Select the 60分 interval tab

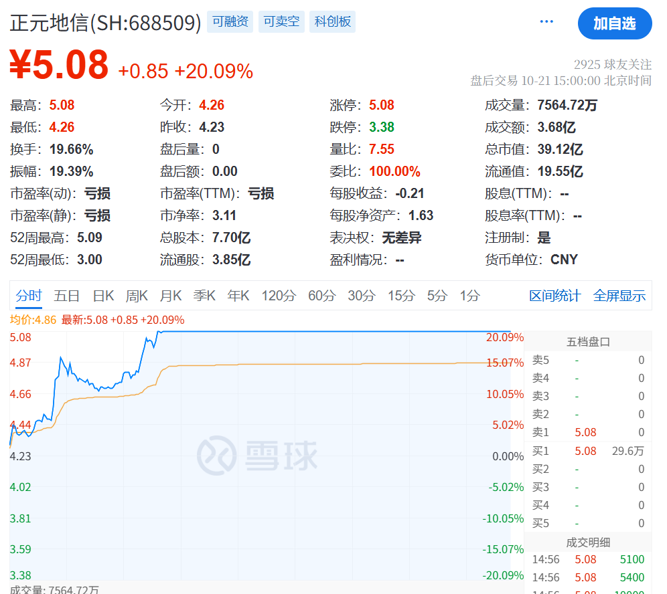coord(322,295)
